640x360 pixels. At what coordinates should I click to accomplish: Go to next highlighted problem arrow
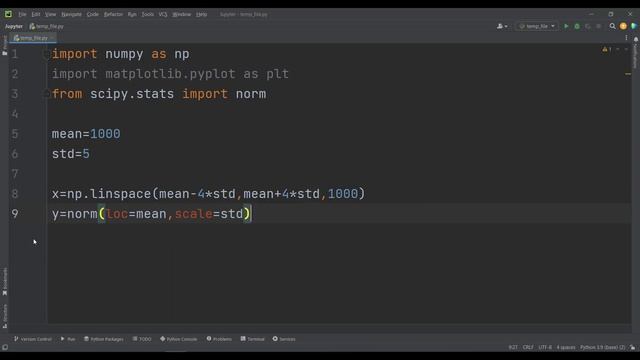tap(626, 49)
